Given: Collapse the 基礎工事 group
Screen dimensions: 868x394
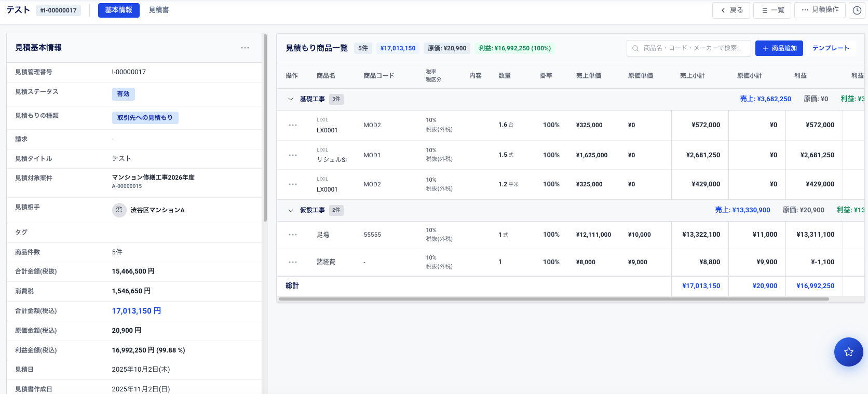Looking at the screenshot, I should [x=291, y=99].
